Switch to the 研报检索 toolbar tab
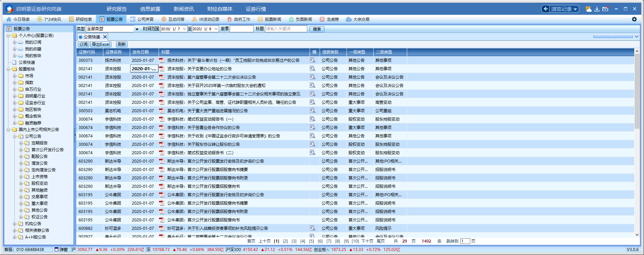The height and width of the screenshot is (255, 644). tap(80, 19)
